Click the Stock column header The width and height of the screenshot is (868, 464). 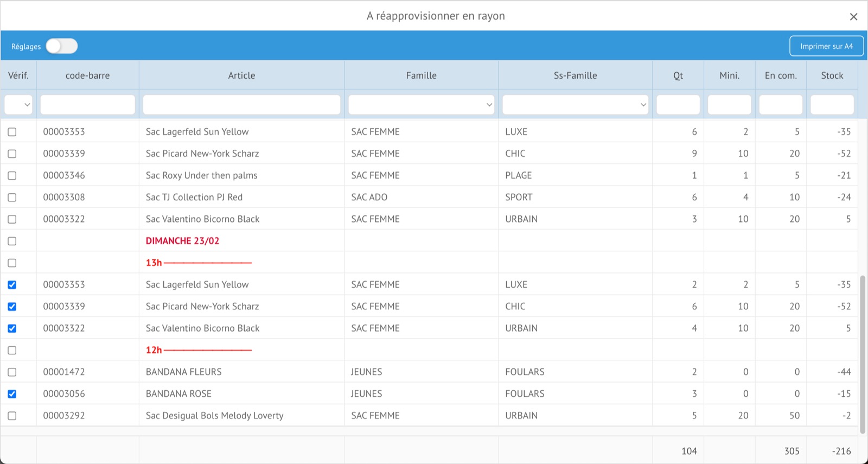[x=832, y=75]
